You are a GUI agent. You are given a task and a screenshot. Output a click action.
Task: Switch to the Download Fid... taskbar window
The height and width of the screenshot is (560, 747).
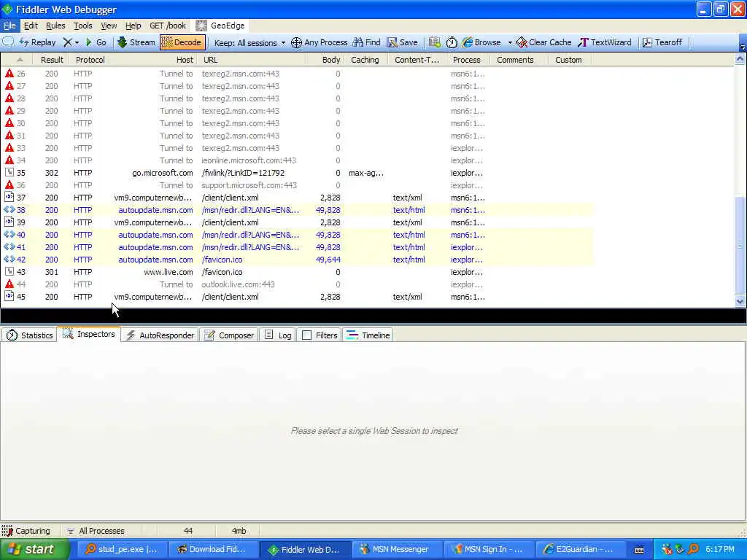(x=213, y=549)
